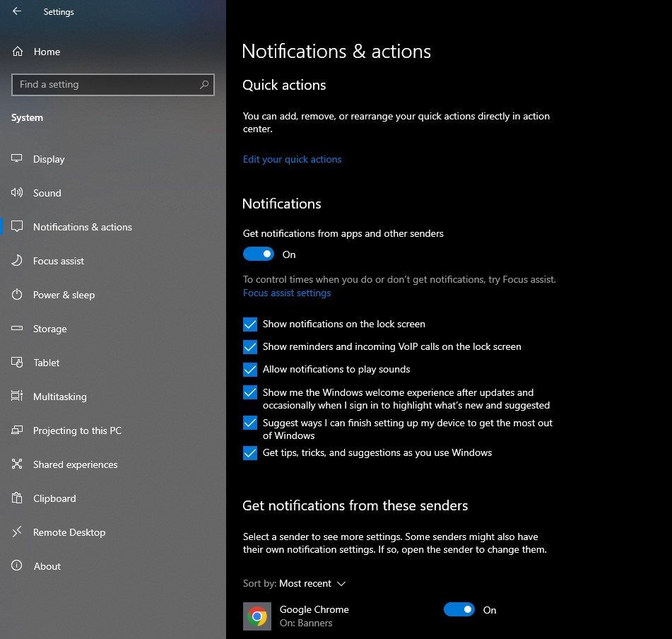This screenshot has width=672, height=639.
Task: Open Remote Desktop via its sidebar icon
Action: [x=16, y=532]
